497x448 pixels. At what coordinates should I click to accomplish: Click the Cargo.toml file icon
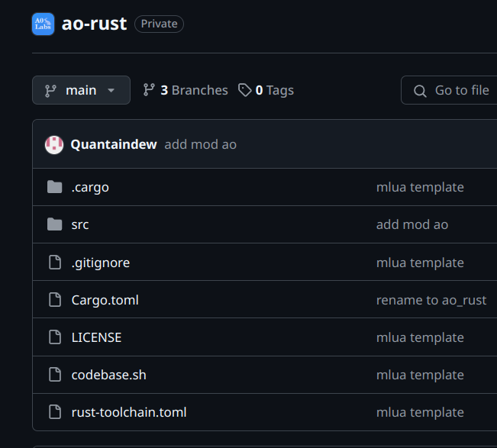(55, 300)
